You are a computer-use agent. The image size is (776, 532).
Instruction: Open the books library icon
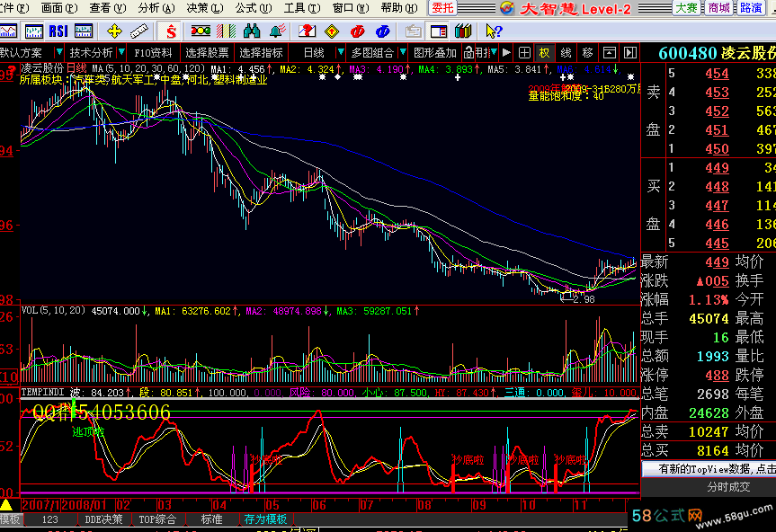[x=463, y=31]
